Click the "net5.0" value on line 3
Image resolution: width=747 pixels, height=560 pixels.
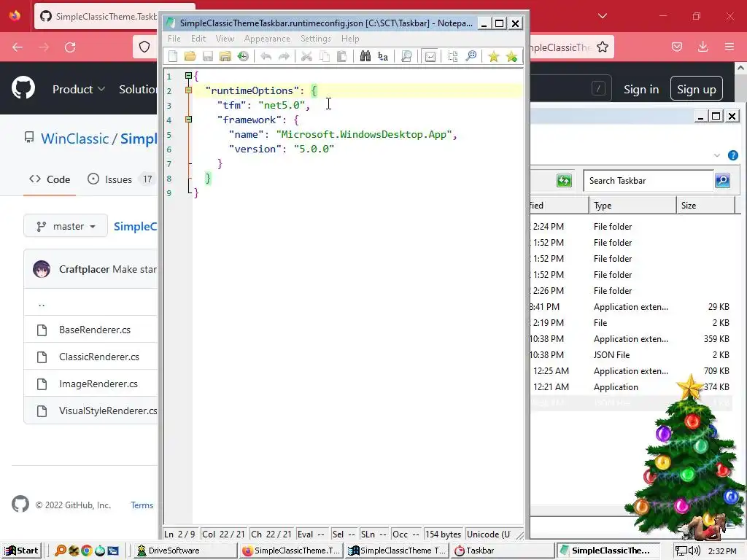(282, 105)
